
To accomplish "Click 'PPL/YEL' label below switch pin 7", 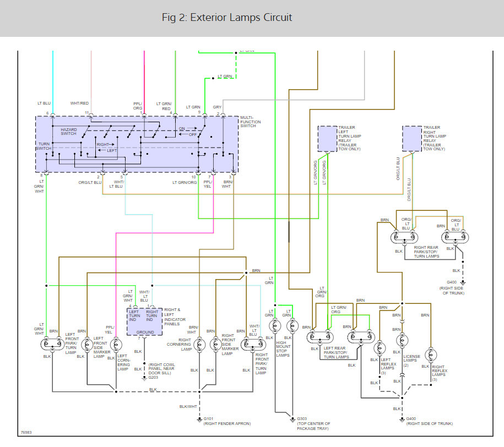I will pyautogui.click(x=208, y=184).
